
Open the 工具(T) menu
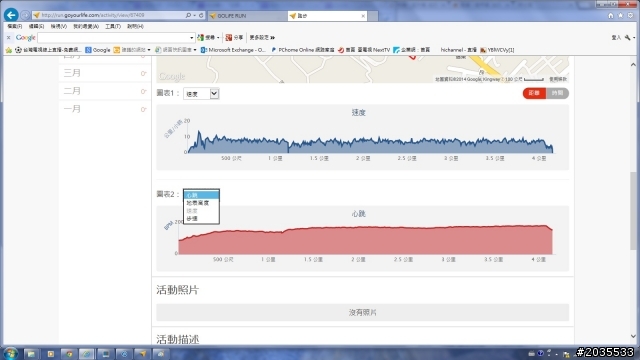pos(113,26)
